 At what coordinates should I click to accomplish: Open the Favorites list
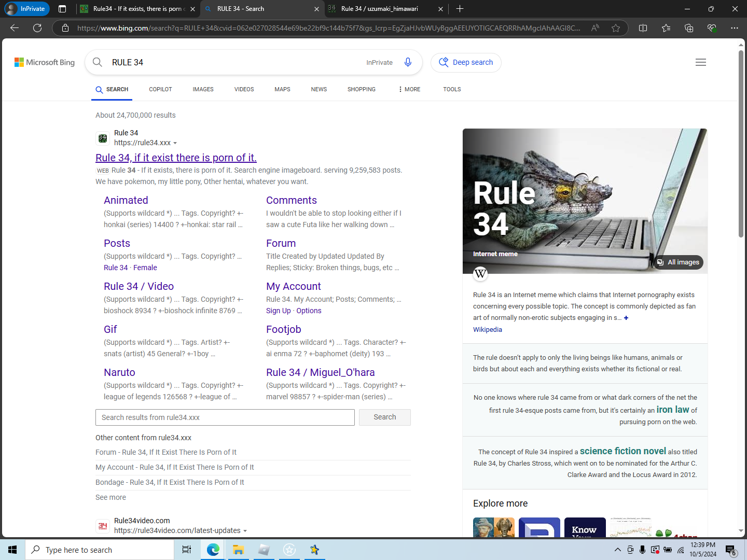point(666,28)
